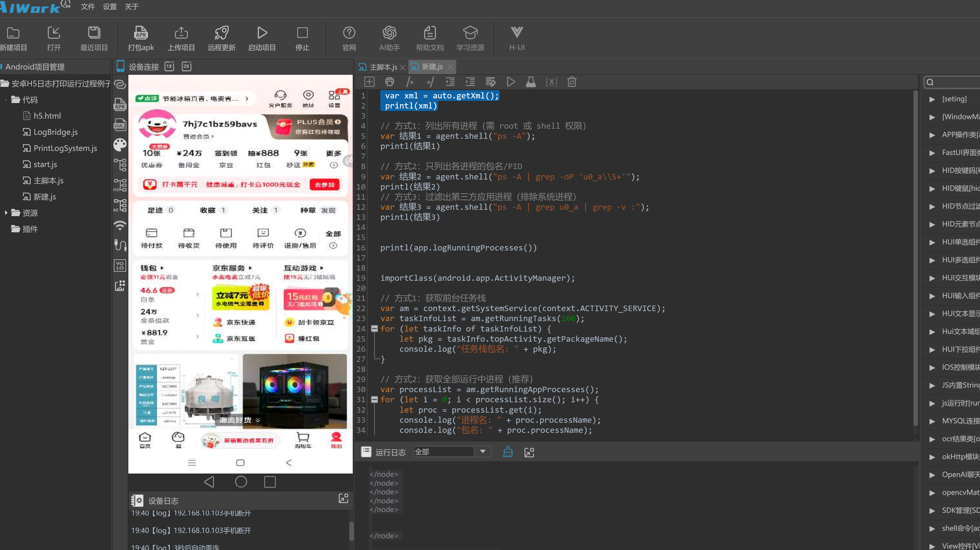Collapse the for loop at line 31
This screenshot has width=980, height=550.
pyautogui.click(x=374, y=399)
